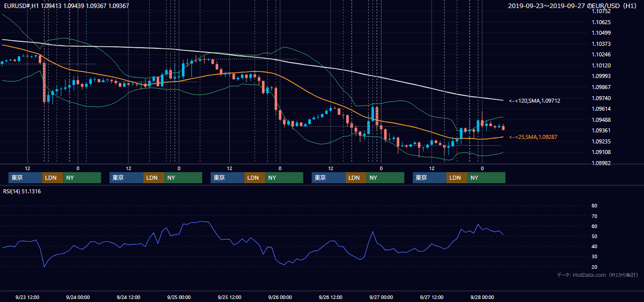
Task: Click the 1.08982 price axis label
Action: click(x=601, y=163)
